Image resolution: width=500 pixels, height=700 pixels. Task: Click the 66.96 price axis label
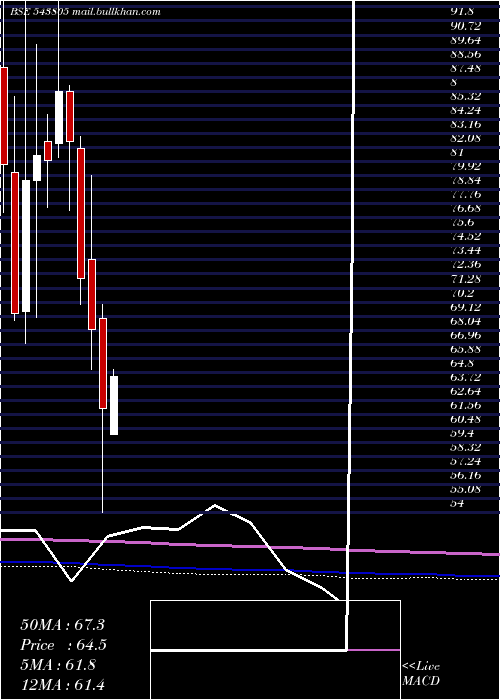click(x=465, y=334)
